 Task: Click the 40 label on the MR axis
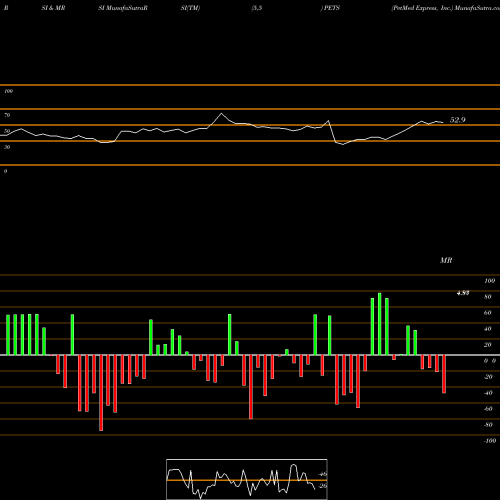click(488, 329)
